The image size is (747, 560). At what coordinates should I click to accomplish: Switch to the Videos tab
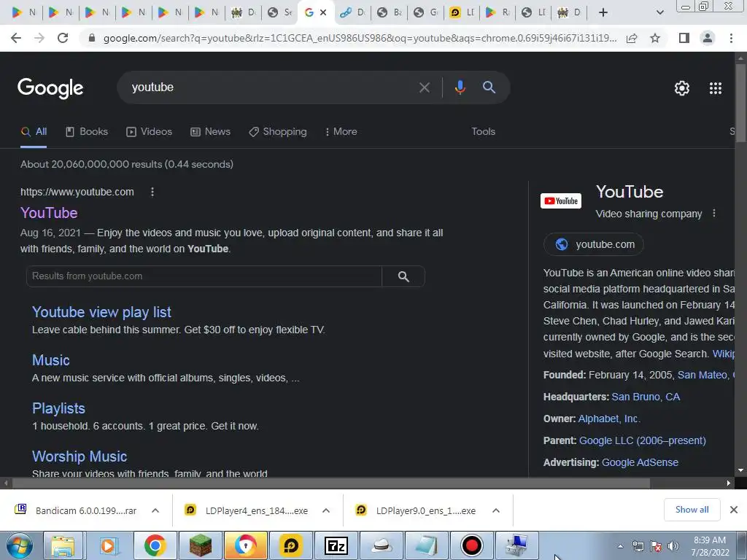[x=149, y=132]
